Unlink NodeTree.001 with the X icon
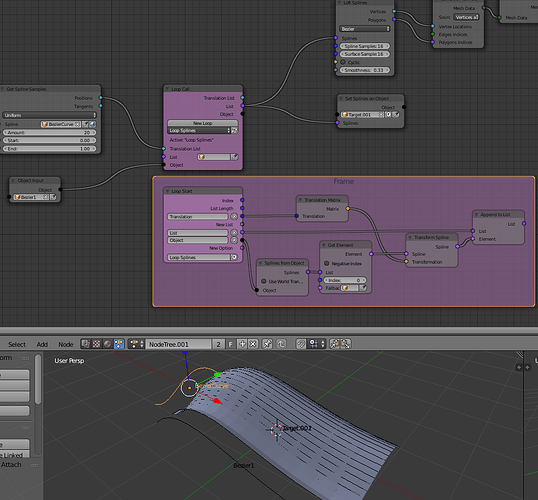The height and width of the screenshot is (500, 538). coord(253,344)
